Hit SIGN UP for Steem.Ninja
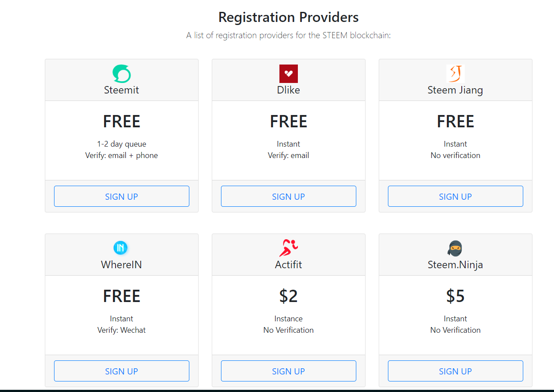554x392 pixels. pyautogui.click(x=455, y=371)
